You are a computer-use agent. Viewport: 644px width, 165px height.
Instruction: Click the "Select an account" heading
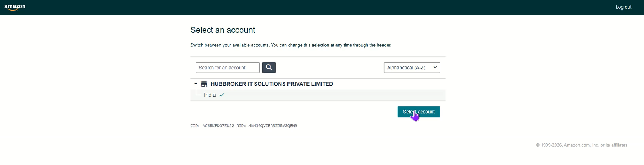point(223,30)
